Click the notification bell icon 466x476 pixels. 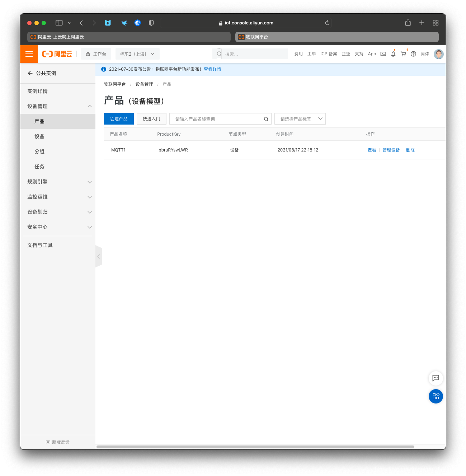coord(393,54)
